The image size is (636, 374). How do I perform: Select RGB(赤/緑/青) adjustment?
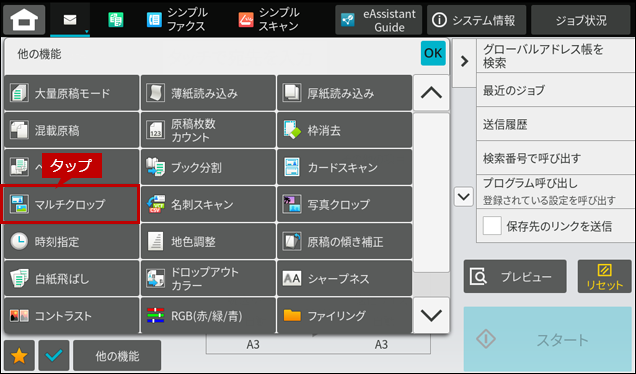pos(208,315)
